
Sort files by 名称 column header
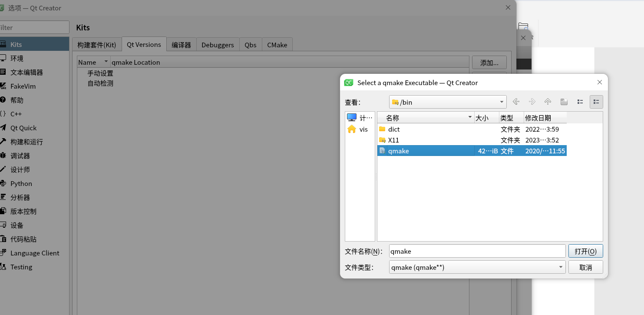pos(426,118)
